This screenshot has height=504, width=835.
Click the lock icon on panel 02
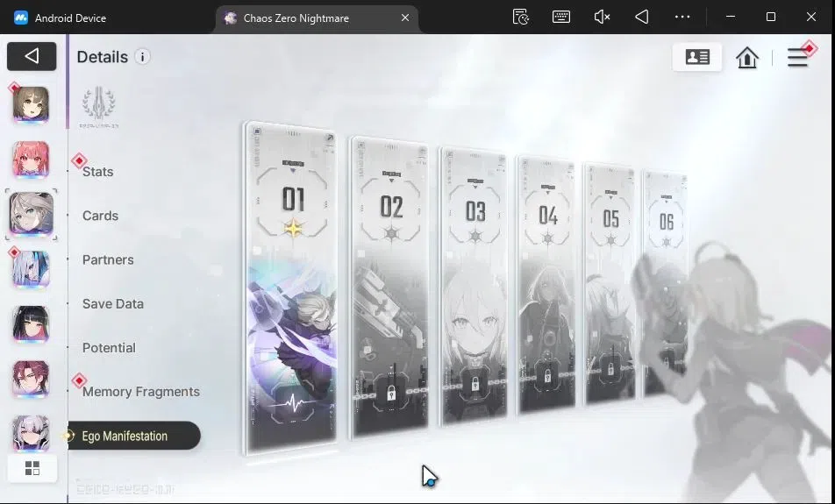(391, 394)
